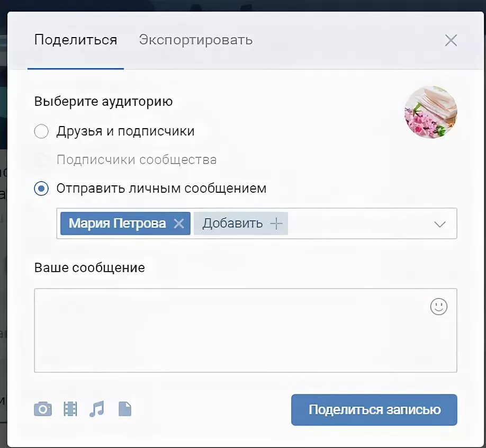Click the Поделиться записью button

(374, 409)
